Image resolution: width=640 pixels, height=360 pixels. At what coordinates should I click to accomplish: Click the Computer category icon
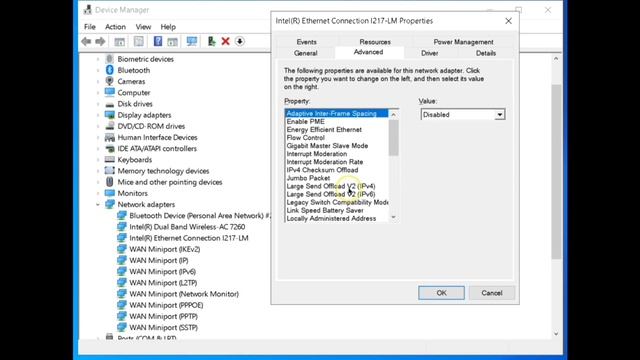109,92
